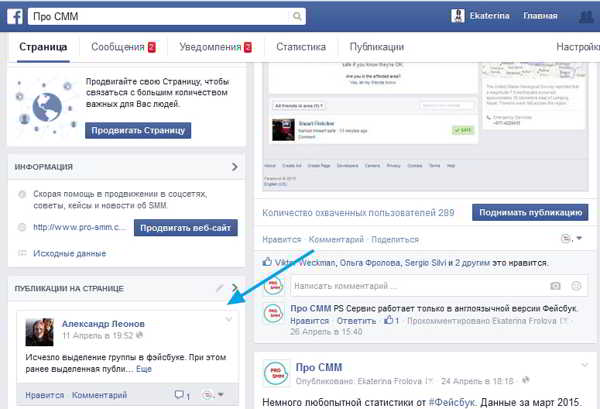
Task: Expand the Публикации на странице chevron
Action: coord(235,288)
